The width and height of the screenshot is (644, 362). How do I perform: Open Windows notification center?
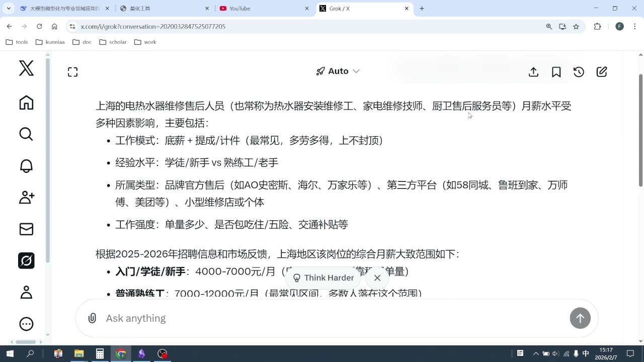630,353
